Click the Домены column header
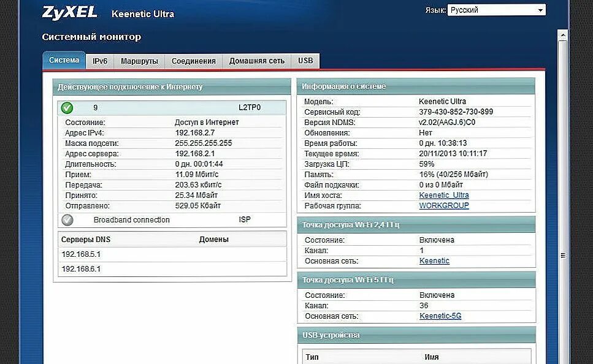Viewport: 593px width, 364px height. [213, 239]
